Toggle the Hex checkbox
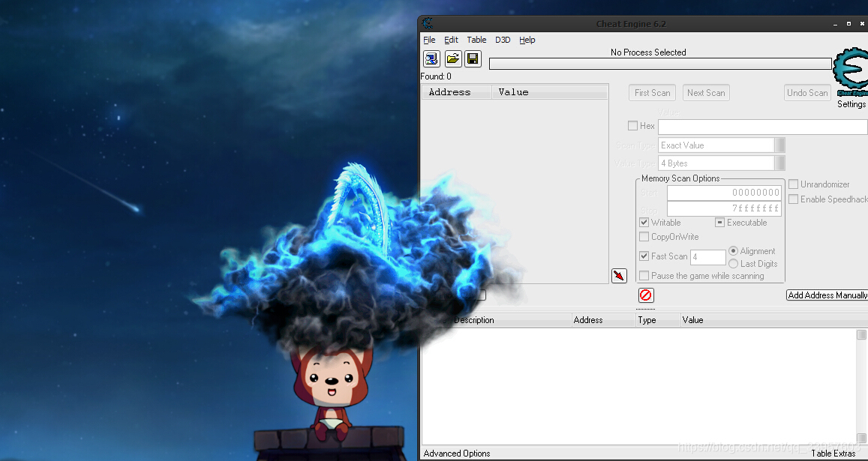The width and height of the screenshot is (868, 461). point(632,126)
